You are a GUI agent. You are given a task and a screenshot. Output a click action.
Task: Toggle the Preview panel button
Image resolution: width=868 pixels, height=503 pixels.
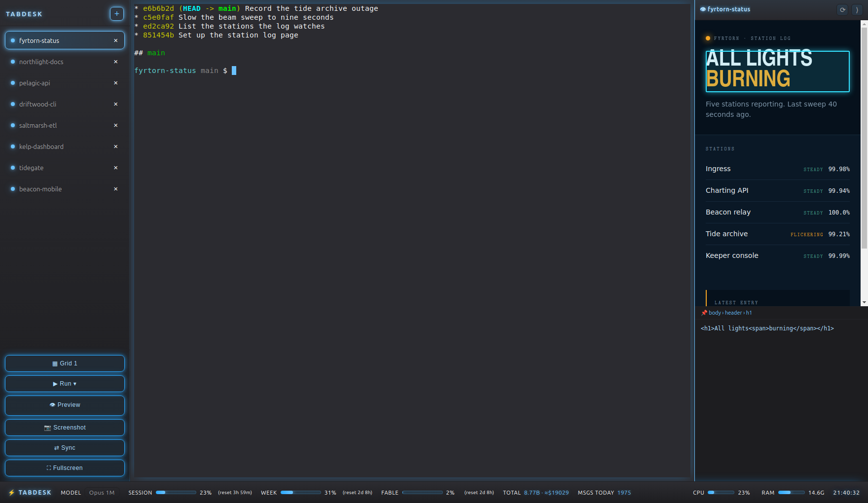click(x=65, y=405)
